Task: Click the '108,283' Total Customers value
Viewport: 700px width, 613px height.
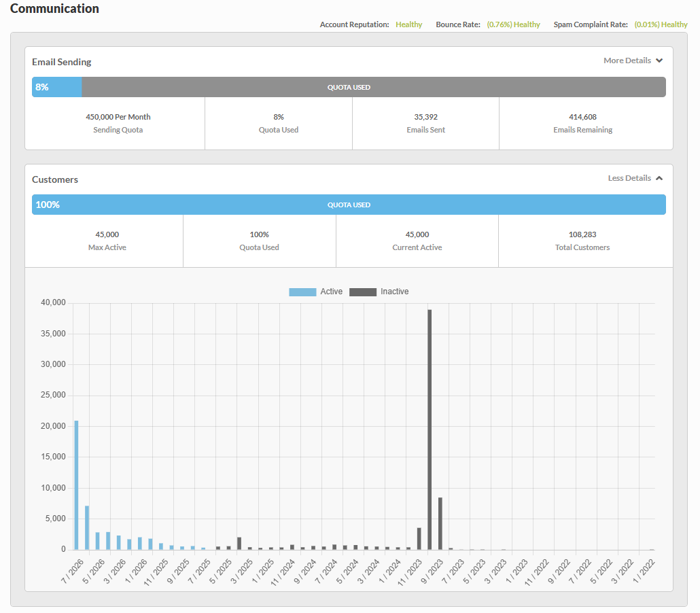Action: pyautogui.click(x=582, y=234)
